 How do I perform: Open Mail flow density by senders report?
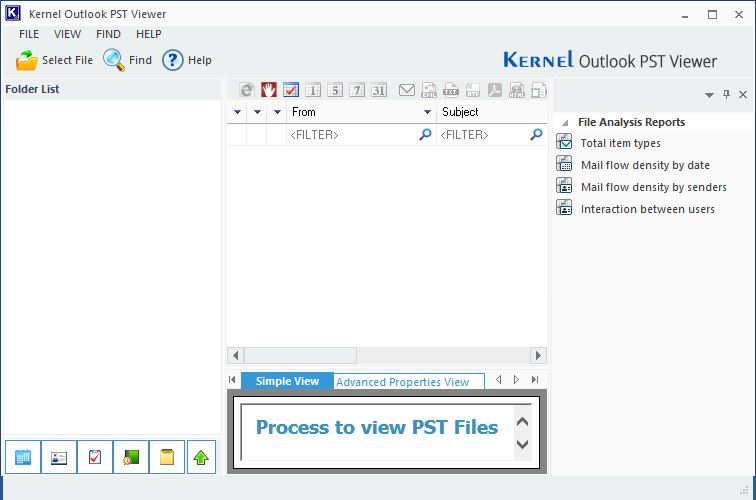[653, 187]
